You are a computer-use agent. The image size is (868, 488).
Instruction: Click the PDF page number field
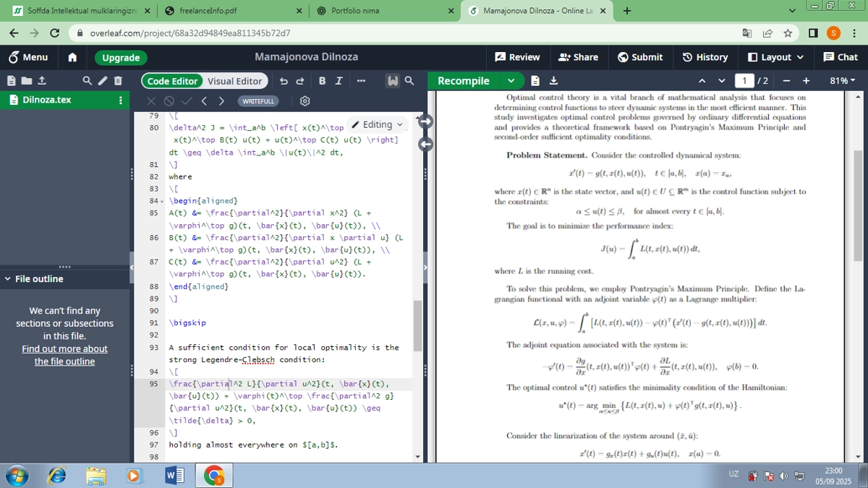pos(744,81)
